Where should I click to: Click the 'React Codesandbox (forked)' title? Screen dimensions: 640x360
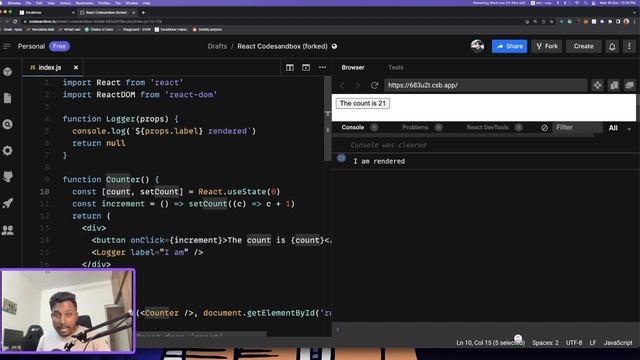coord(282,46)
